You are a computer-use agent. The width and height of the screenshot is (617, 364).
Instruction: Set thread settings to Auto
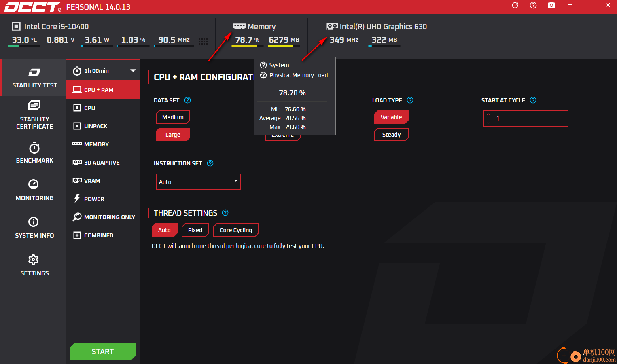(164, 230)
